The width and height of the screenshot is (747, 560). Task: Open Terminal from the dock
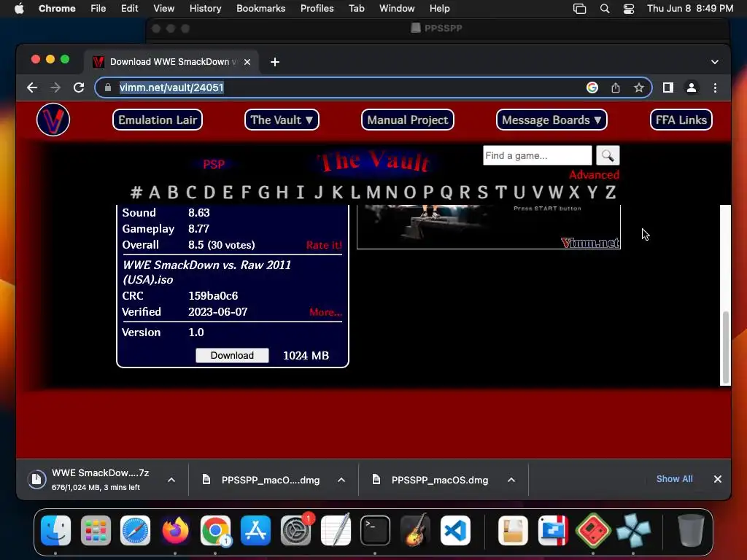376,530
